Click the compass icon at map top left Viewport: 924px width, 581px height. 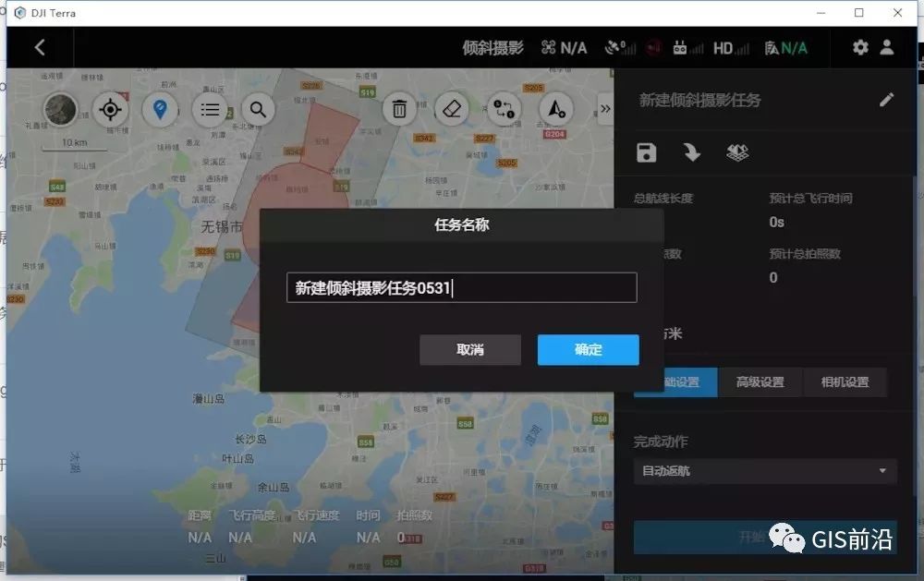pos(60,111)
